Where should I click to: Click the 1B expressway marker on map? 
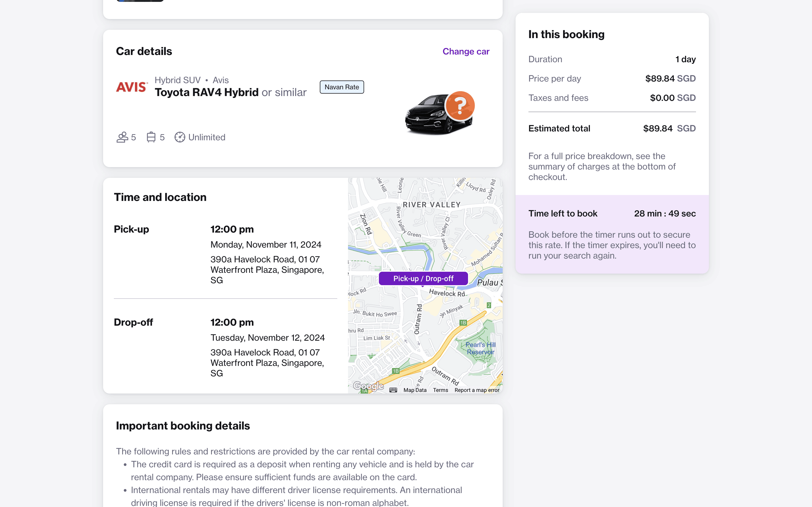point(463,322)
